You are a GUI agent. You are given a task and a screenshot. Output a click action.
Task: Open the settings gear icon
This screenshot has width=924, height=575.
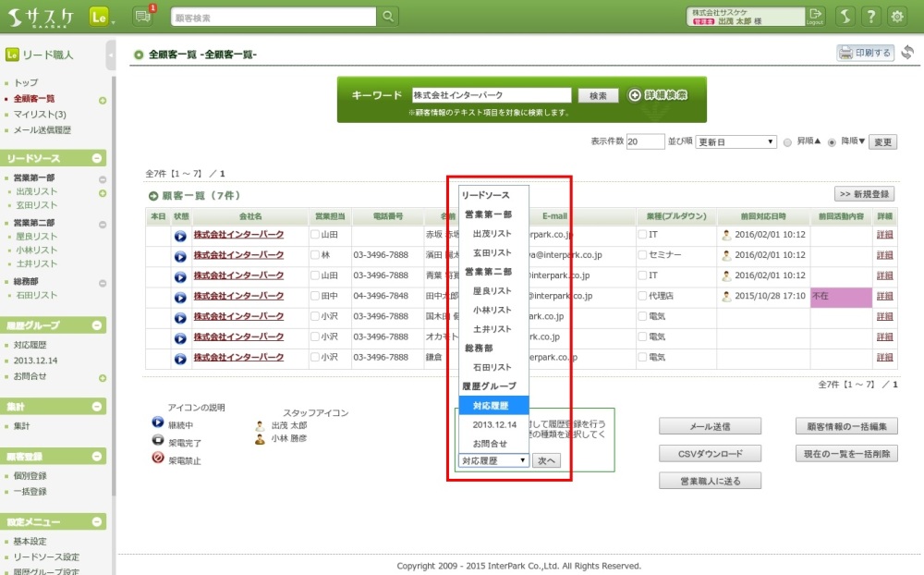click(x=896, y=17)
